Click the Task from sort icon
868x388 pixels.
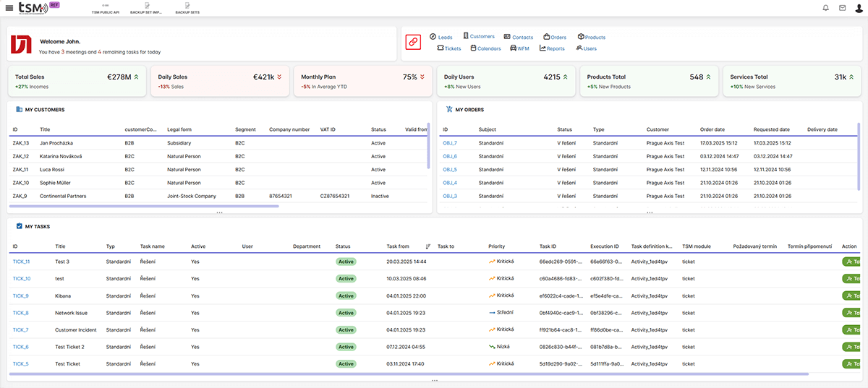(x=428, y=246)
